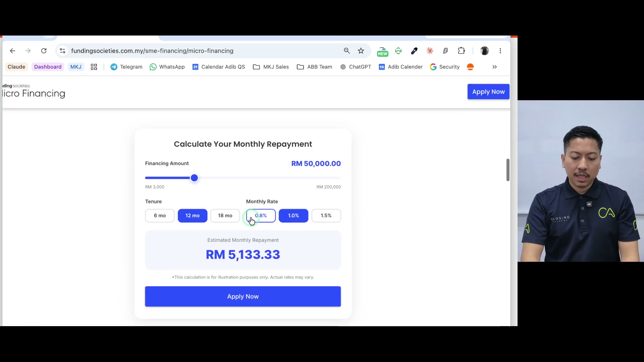Choose the 1.0% monthly rate
The width and height of the screenshot is (644, 362).
click(293, 216)
